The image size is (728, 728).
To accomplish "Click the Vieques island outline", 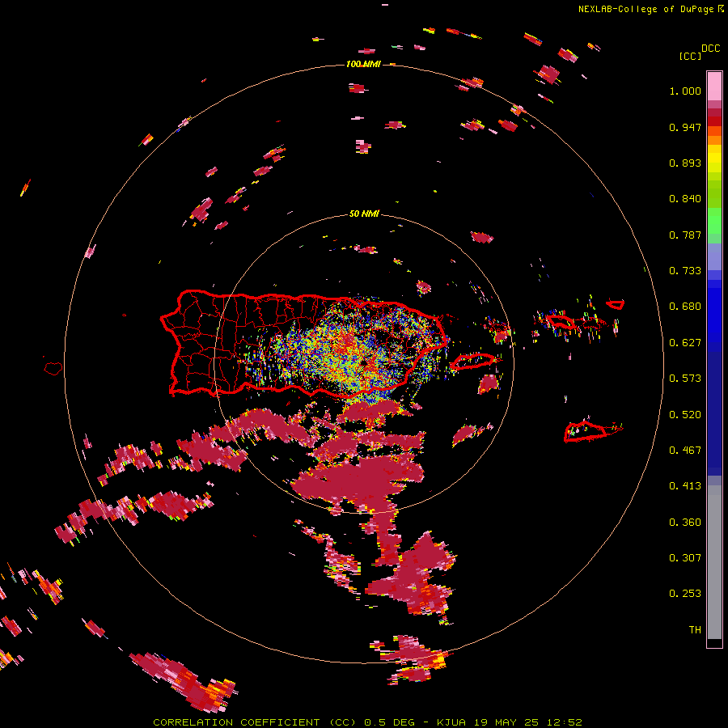I will (473, 362).
